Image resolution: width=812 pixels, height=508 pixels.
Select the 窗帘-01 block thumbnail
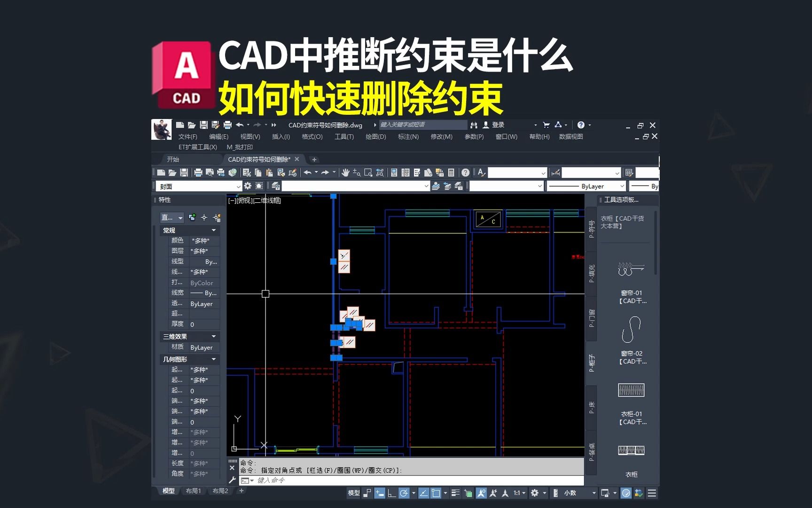[x=631, y=270]
